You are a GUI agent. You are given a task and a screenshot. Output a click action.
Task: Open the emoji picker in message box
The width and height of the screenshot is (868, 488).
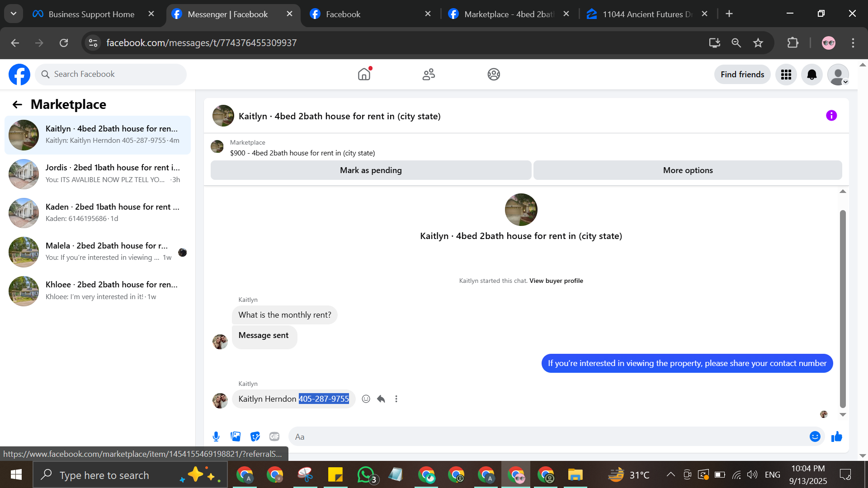pyautogui.click(x=815, y=436)
